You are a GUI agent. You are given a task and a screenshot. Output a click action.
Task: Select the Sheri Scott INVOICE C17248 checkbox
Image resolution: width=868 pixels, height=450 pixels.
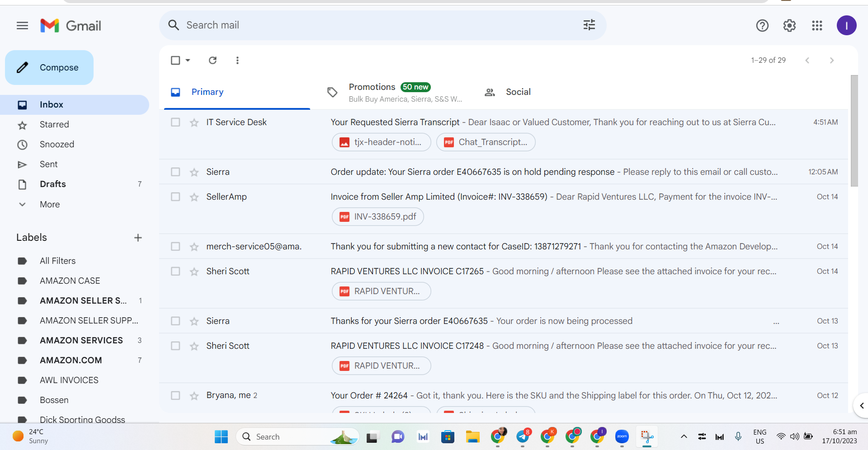pyautogui.click(x=175, y=346)
